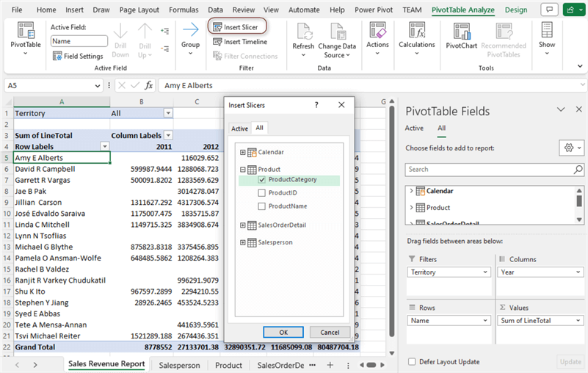Click the Field Settings button
Viewport: 588px width, 373px height.
pos(77,56)
